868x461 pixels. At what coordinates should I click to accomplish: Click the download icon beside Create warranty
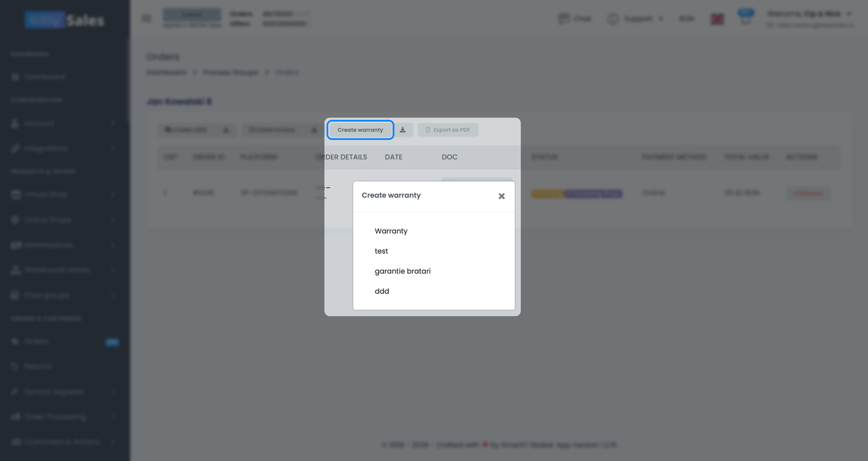403,130
